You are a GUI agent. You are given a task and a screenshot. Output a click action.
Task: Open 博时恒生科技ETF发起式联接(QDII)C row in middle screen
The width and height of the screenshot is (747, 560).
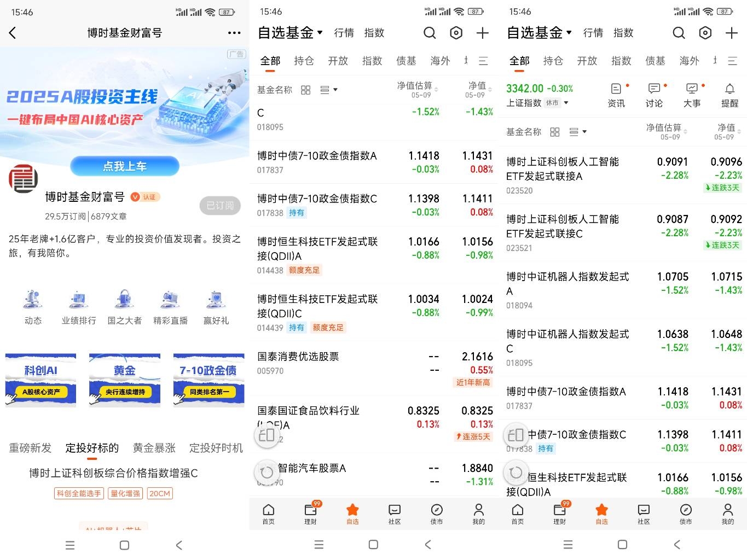tap(373, 313)
